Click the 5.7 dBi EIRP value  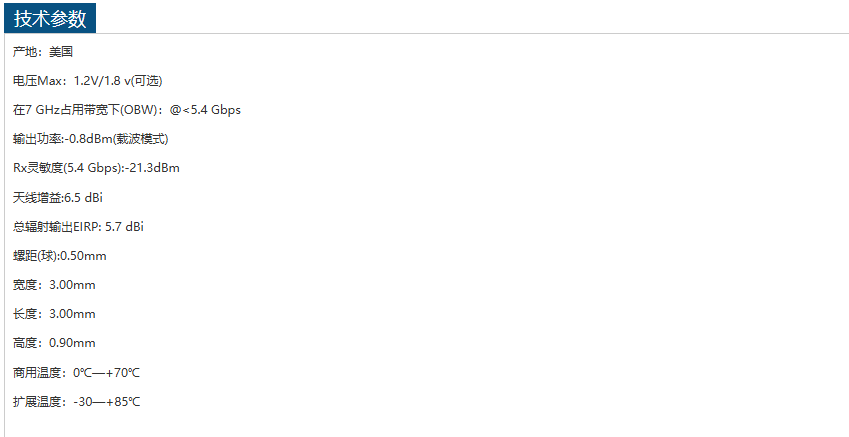coord(124,227)
